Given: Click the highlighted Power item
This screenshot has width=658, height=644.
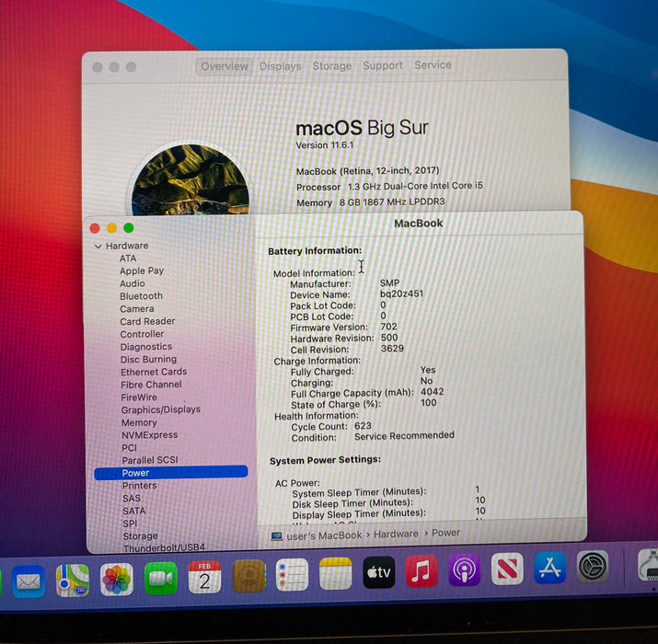Looking at the screenshot, I should [171, 473].
